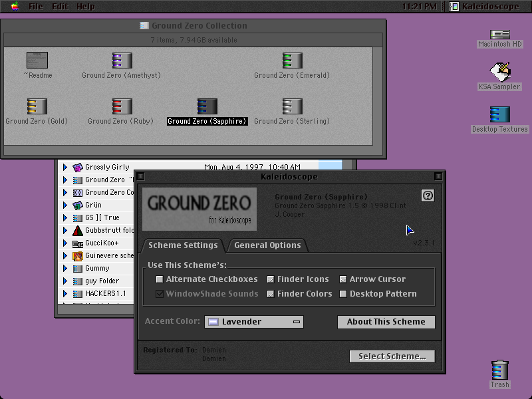The width and height of the screenshot is (532, 399).
Task: Expand the Gubbstrutt folder row
Action: 65,230
